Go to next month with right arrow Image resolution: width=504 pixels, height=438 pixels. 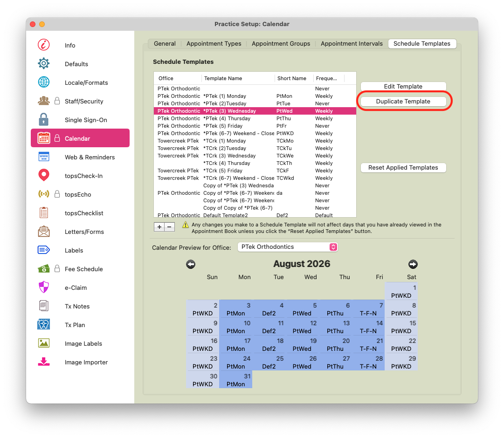(413, 265)
